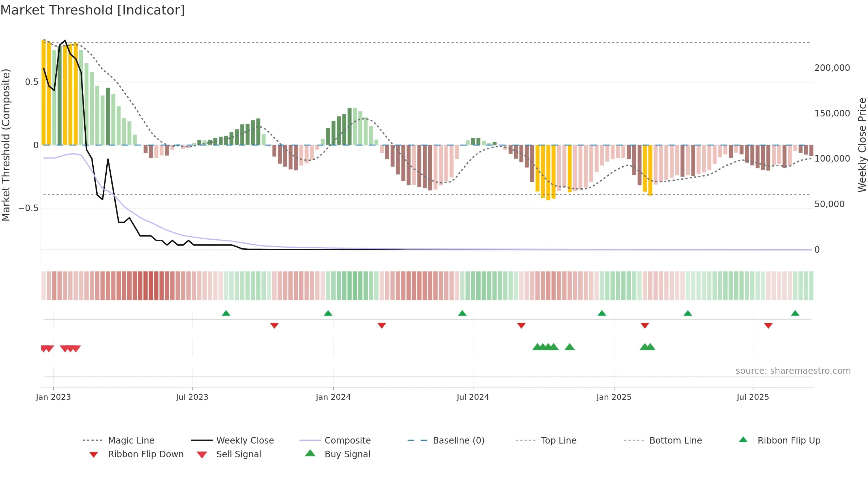Toggle the Top Line legend entry
The height and width of the screenshot is (488, 868).
(x=546, y=440)
